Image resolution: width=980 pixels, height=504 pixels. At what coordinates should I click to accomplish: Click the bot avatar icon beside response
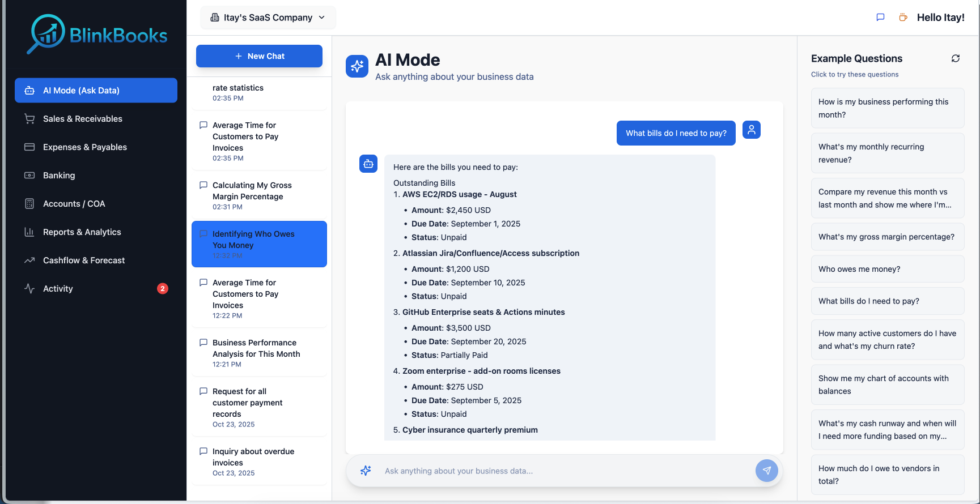[x=368, y=164]
